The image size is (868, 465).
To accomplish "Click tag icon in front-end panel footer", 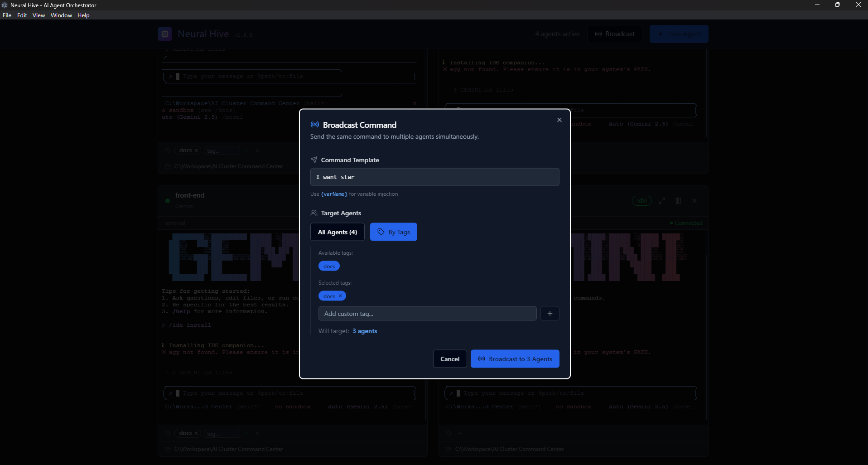I will click(x=168, y=433).
